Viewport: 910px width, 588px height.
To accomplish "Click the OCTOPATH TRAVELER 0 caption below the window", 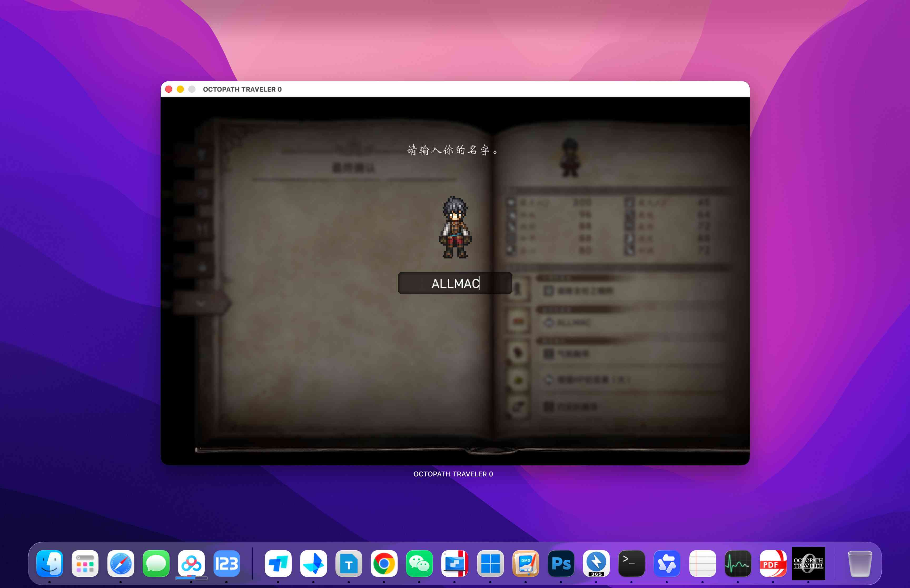I will click(453, 474).
